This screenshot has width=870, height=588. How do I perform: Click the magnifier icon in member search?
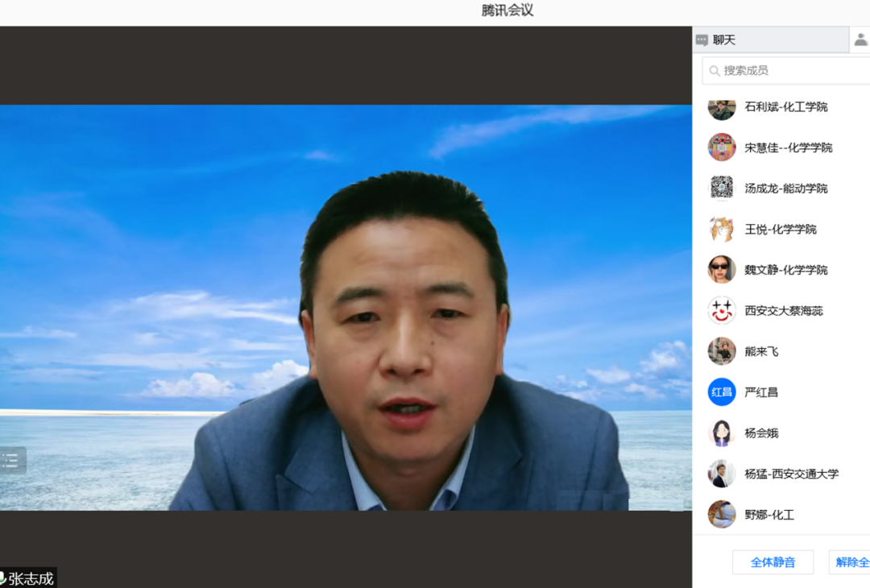[715, 71]
